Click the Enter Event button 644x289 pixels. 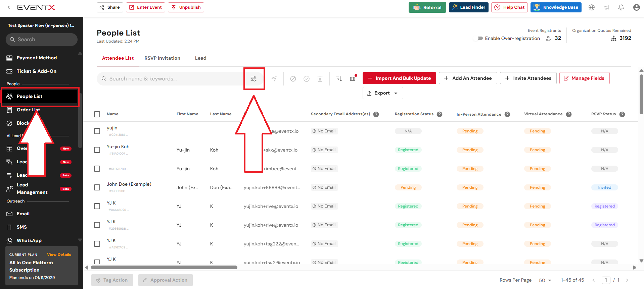point(145,7)
